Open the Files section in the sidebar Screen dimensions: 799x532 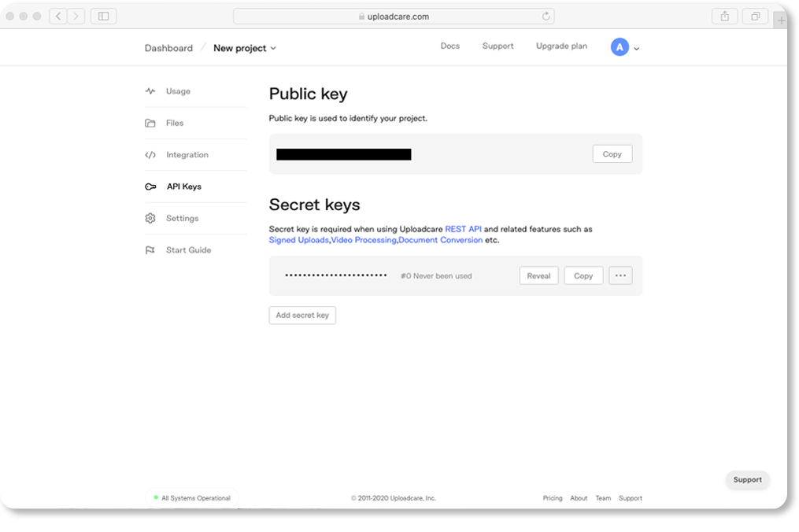pos(175,123)
